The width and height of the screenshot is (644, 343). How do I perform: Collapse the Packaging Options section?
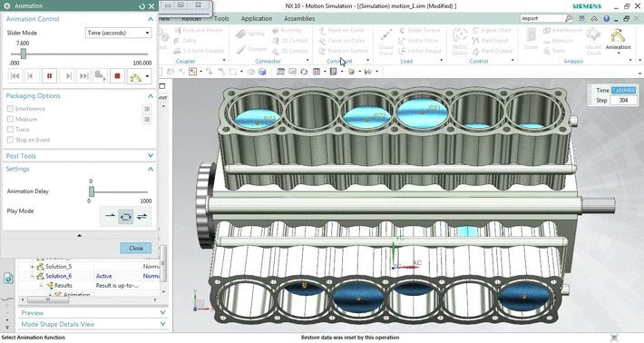tap(151, 95)
